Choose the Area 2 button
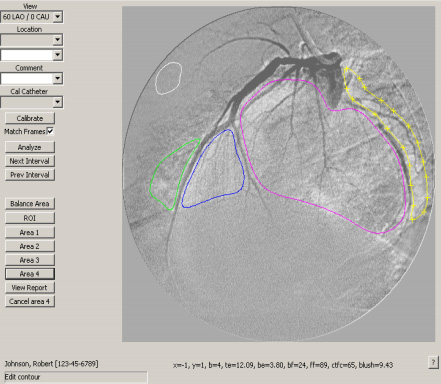Image resolution: width=441 pixels, height=384 pixels. tap(30, 246)
